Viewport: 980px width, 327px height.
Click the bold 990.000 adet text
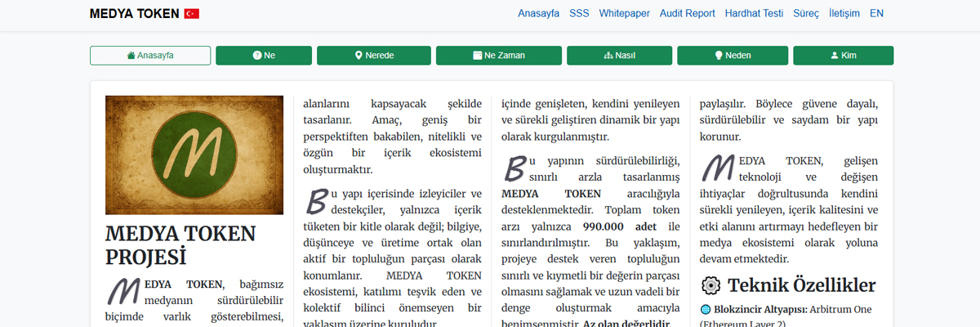[621, 226]
